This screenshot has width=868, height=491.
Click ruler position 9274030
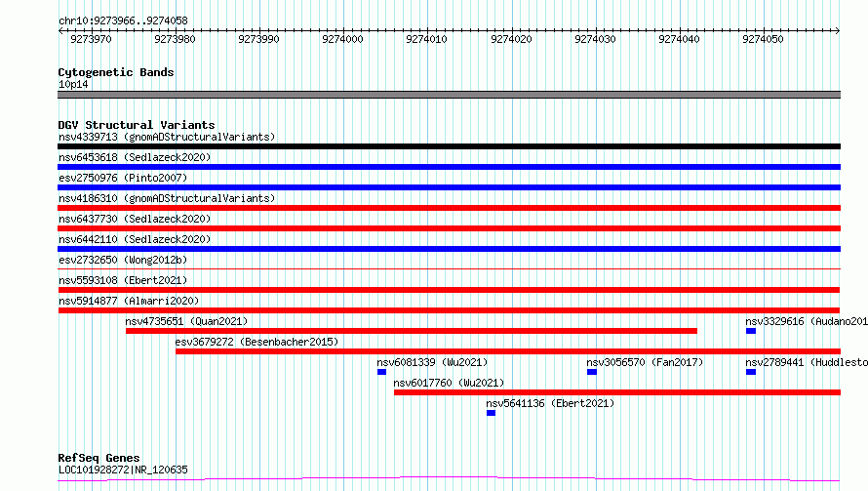(x=595, y=39)
